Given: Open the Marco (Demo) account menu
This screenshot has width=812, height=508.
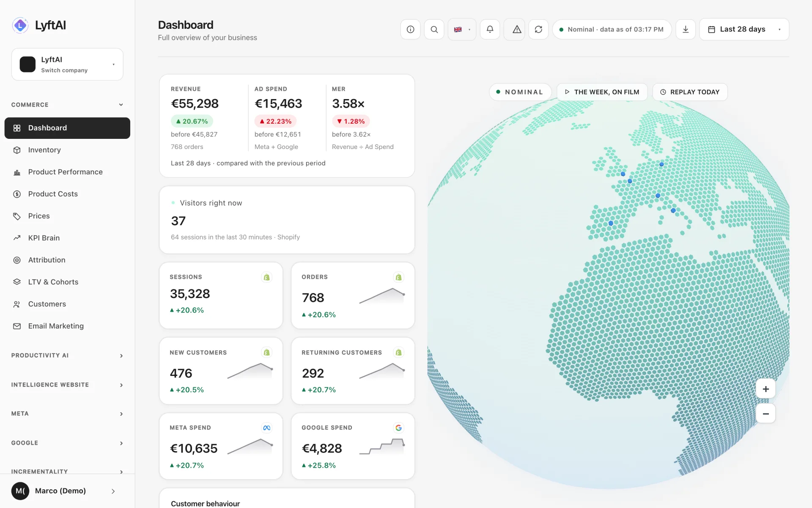Looking at the screenshot, I should pos(67,491).
